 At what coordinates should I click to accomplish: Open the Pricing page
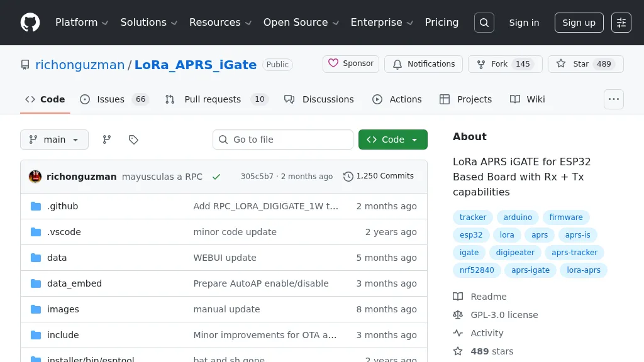tap(441, 23)
